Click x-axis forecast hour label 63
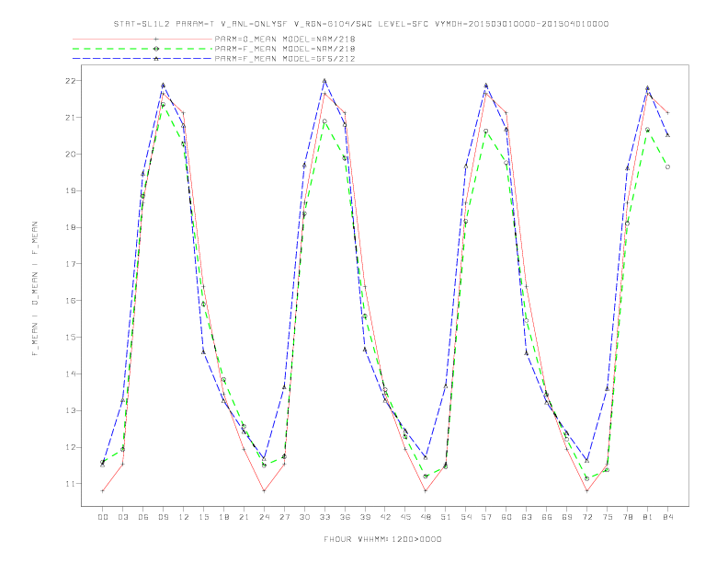 [527, 517]
